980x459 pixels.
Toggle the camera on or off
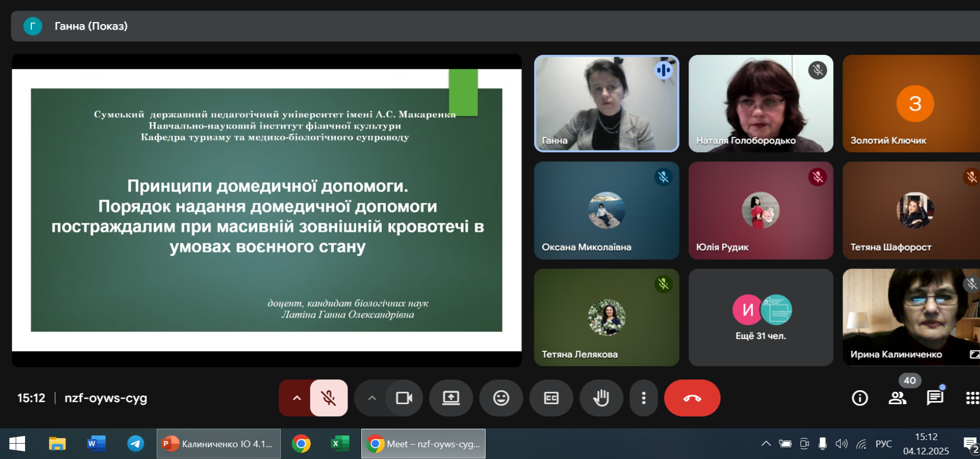[x=404, y=398]
